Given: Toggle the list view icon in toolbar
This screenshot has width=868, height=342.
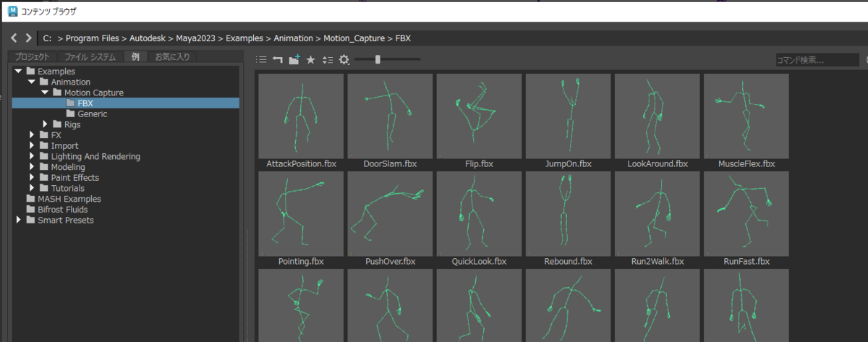Looking at the screenshot, I should [262, 60].
